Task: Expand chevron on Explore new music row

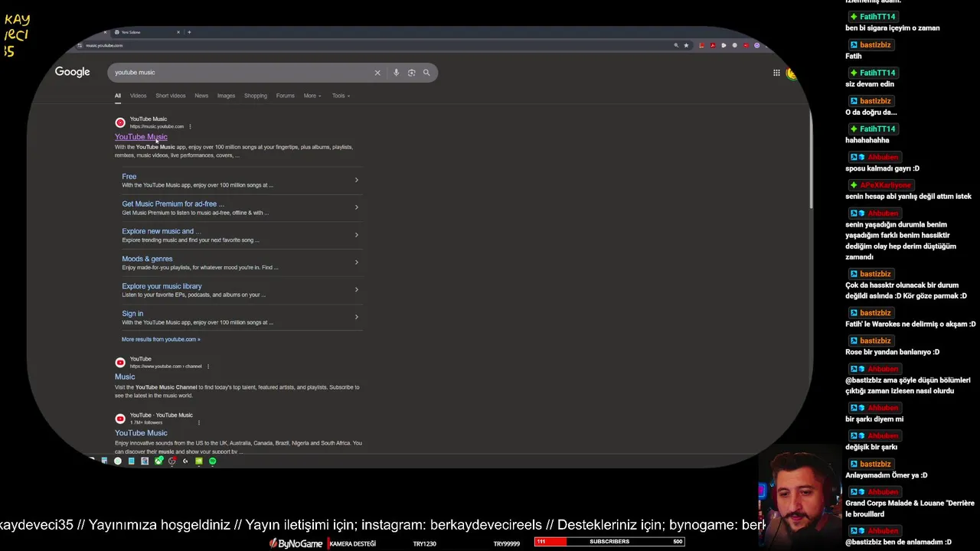Action: [356, 235]
